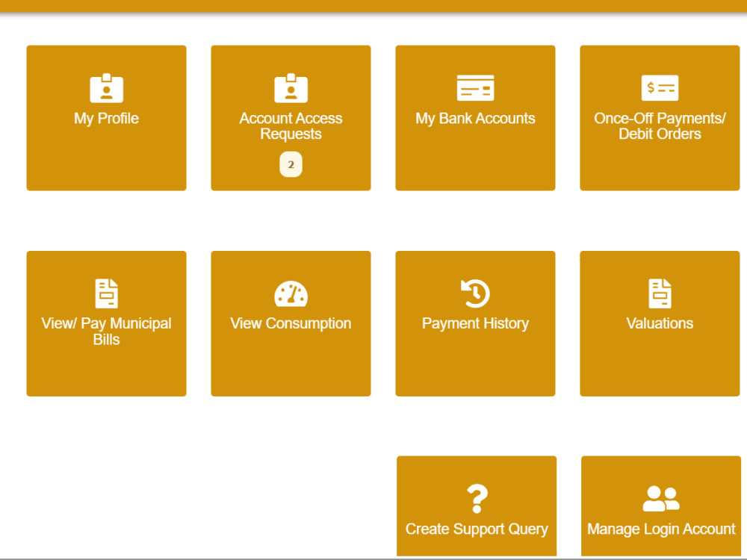Open Account Access Requests label
This screenshot has height=560, width=747.
coord(291,126)
